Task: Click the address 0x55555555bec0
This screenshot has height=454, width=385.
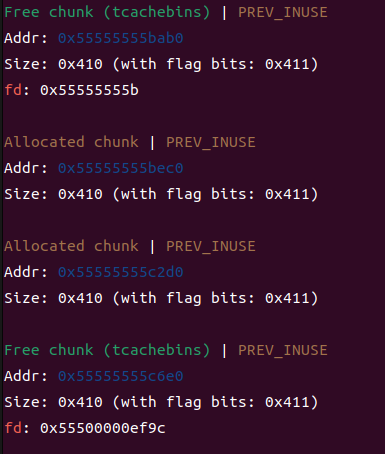Action: (x=120, y=168)
